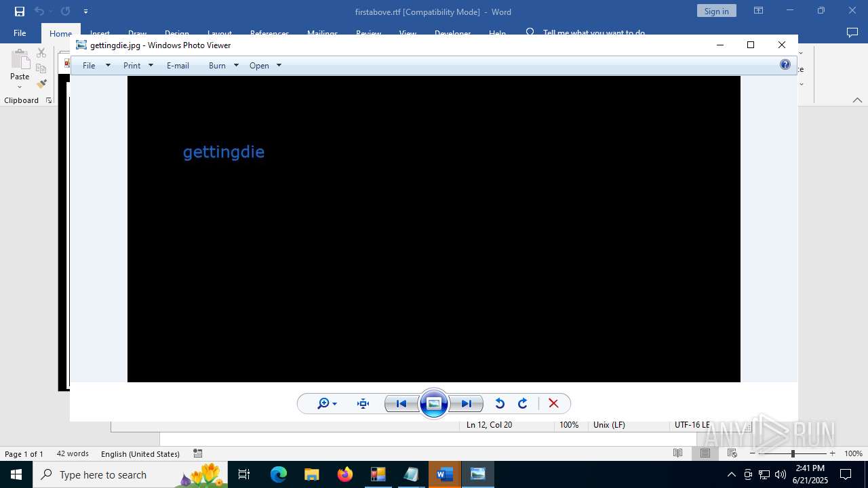The width and height of the screenshot is (868, 488).
Task: Switch to Read Mode view
Action: tap(677, 453)
